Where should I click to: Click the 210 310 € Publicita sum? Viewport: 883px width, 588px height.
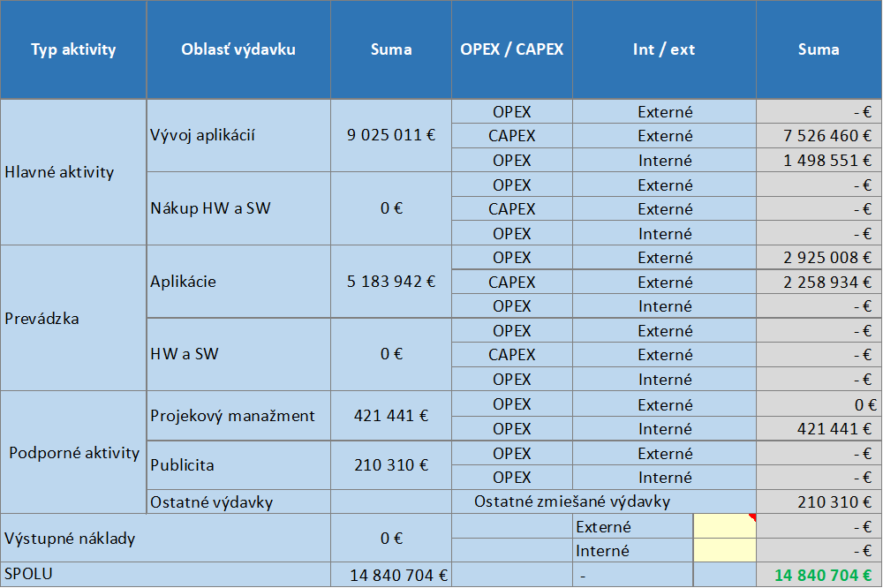tap(391, 465)
